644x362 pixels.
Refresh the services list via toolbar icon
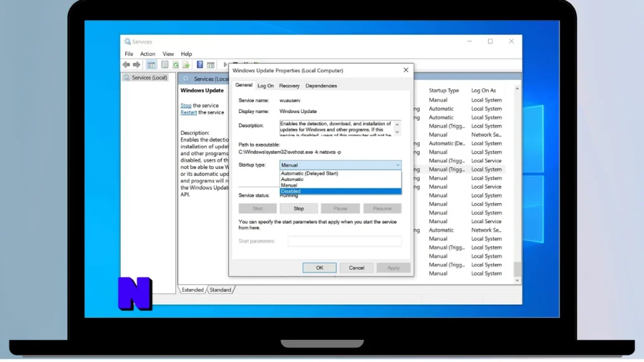[176, 65]
